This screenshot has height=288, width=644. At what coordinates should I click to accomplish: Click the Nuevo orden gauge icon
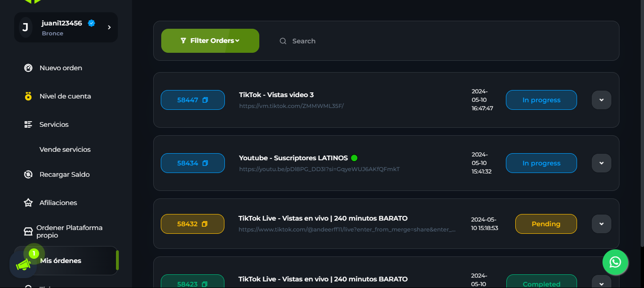click(28, 68)
